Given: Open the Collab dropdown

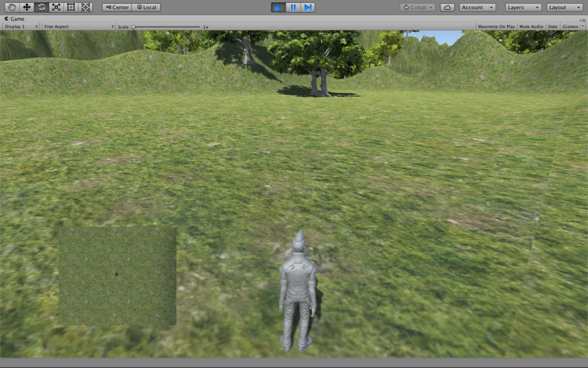Looking at the screenshot, I should click(x=417, y=7).
